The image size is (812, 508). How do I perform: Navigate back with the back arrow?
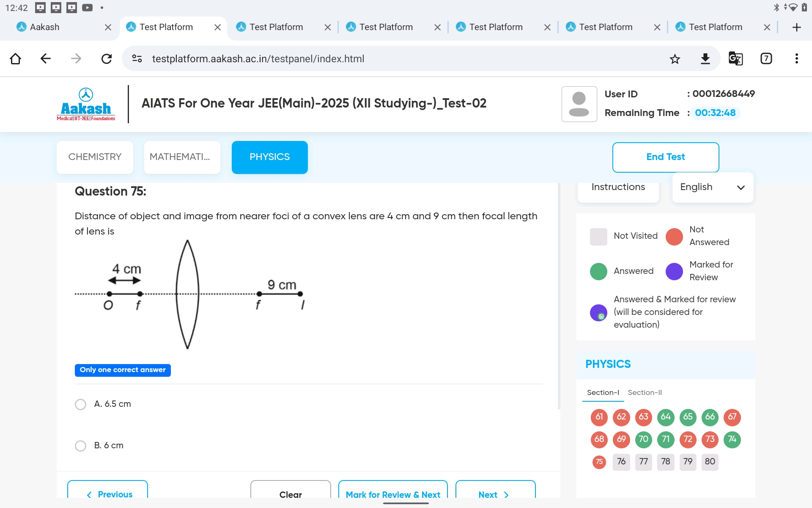(x=46, y=58)
